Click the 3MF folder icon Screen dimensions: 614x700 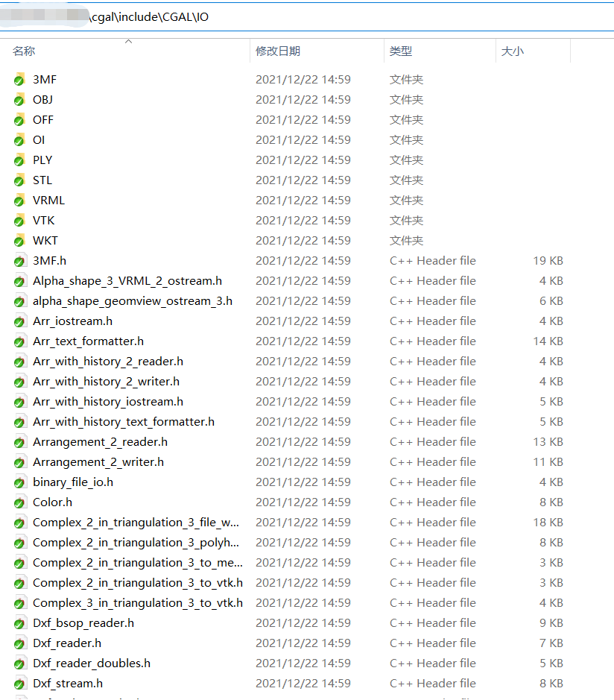(x=19, y=80)
